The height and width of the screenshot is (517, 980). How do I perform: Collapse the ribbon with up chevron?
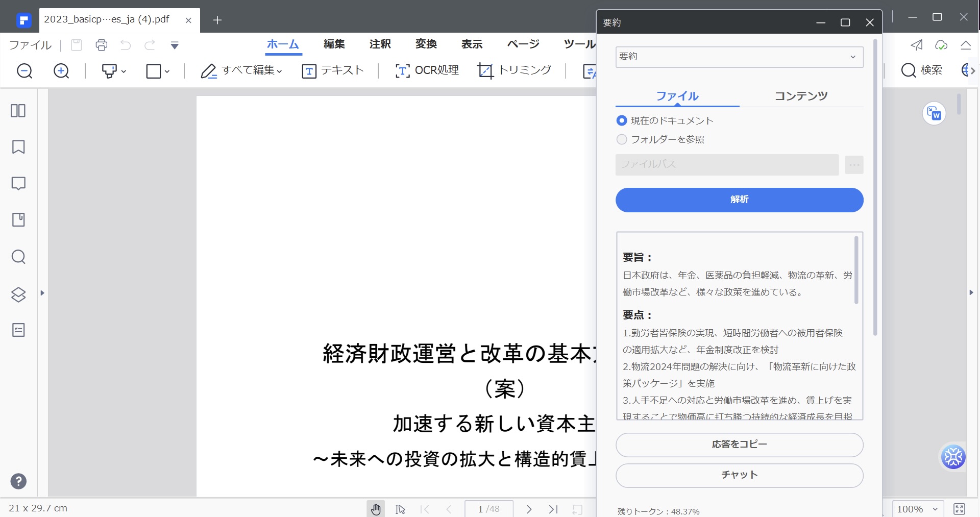click(966, 45)
